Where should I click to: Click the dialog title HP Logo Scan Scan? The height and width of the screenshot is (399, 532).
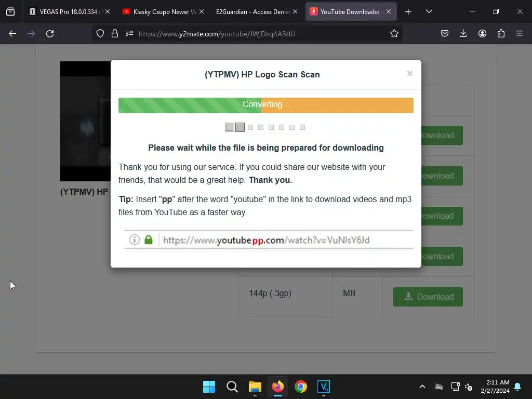262,75
